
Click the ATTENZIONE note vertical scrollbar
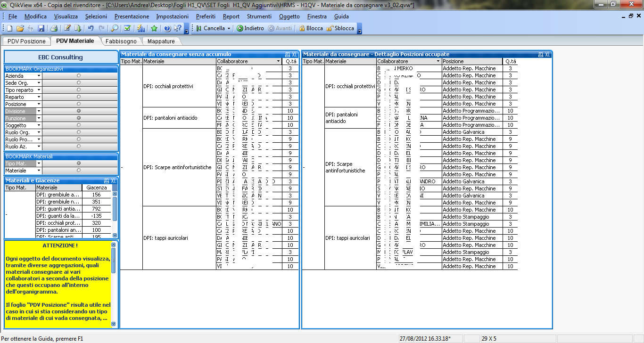pyautogui.click(x=113, y=285)
